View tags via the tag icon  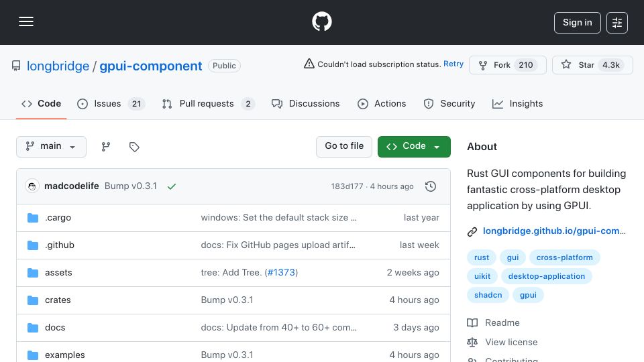pos(134,147)
